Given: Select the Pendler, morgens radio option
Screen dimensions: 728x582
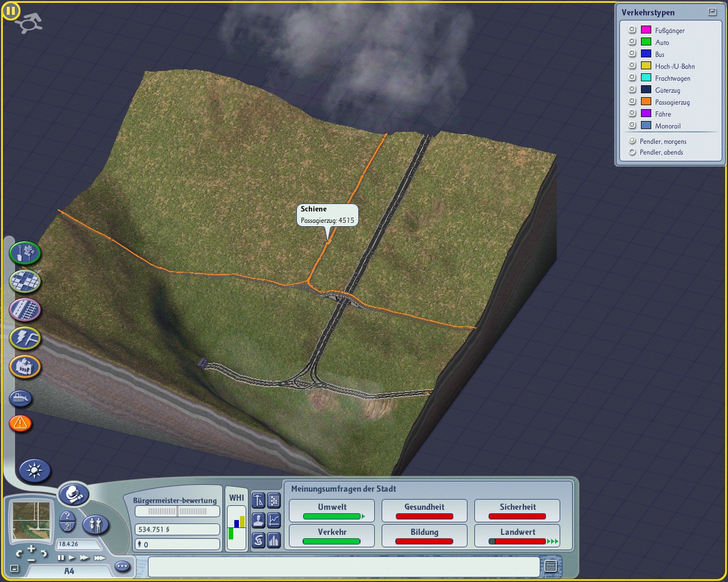Looking at the screenshot, I should click(x=632, y=141).
